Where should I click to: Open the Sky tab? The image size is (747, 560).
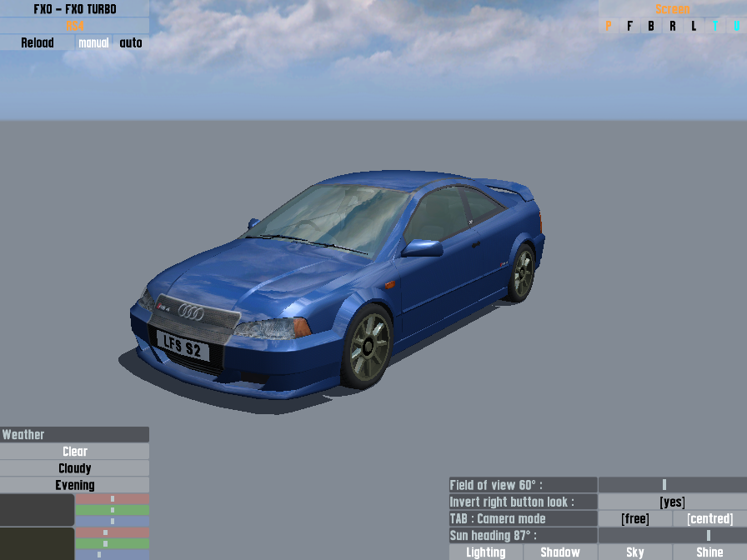(x=635, y=552)
